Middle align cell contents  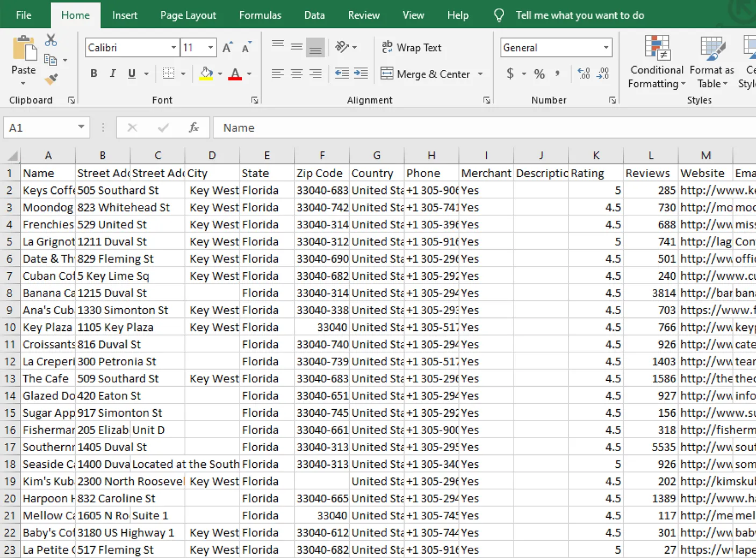point(297,47)
